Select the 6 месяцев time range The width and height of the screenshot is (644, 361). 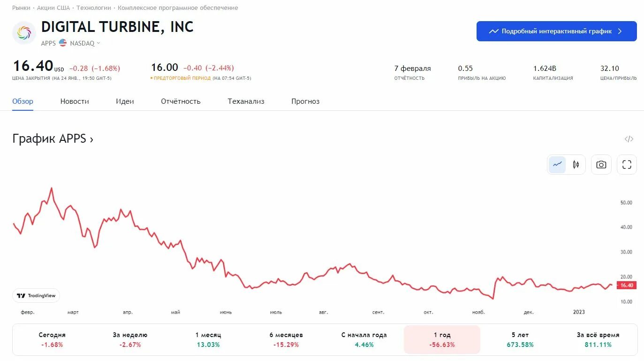[x=286, y=339]
